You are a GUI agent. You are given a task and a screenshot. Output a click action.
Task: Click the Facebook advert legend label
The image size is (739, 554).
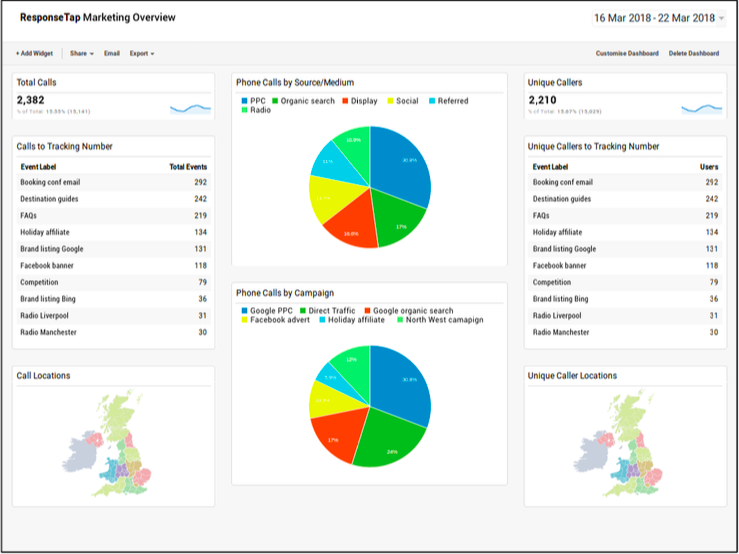(x=280, y=320)
